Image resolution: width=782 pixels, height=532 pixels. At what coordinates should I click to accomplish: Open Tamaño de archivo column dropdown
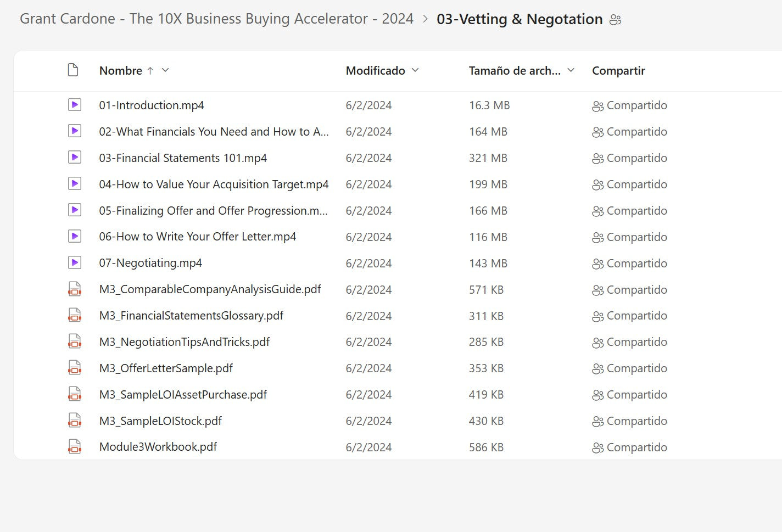coord(571,70)
